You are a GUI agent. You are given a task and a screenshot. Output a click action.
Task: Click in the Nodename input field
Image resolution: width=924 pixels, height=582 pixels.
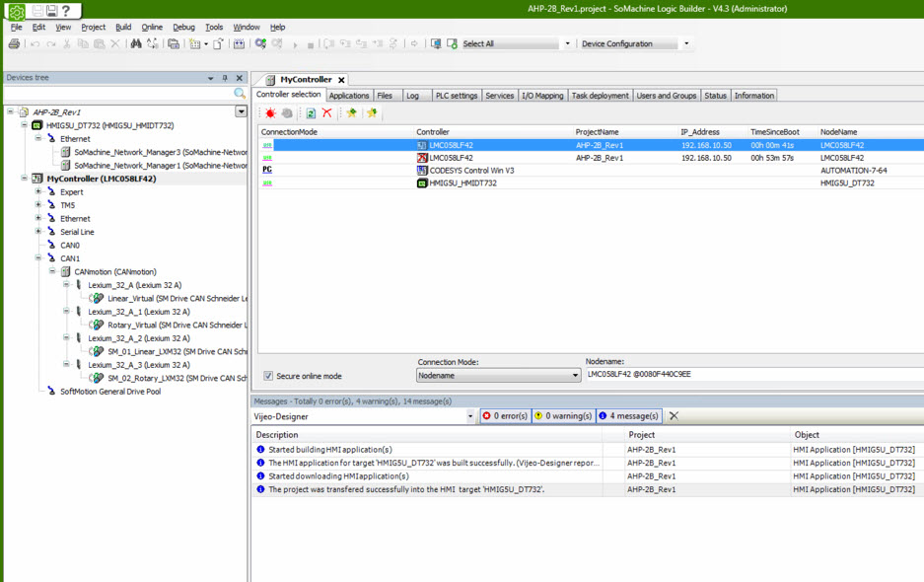click(754, 375)
